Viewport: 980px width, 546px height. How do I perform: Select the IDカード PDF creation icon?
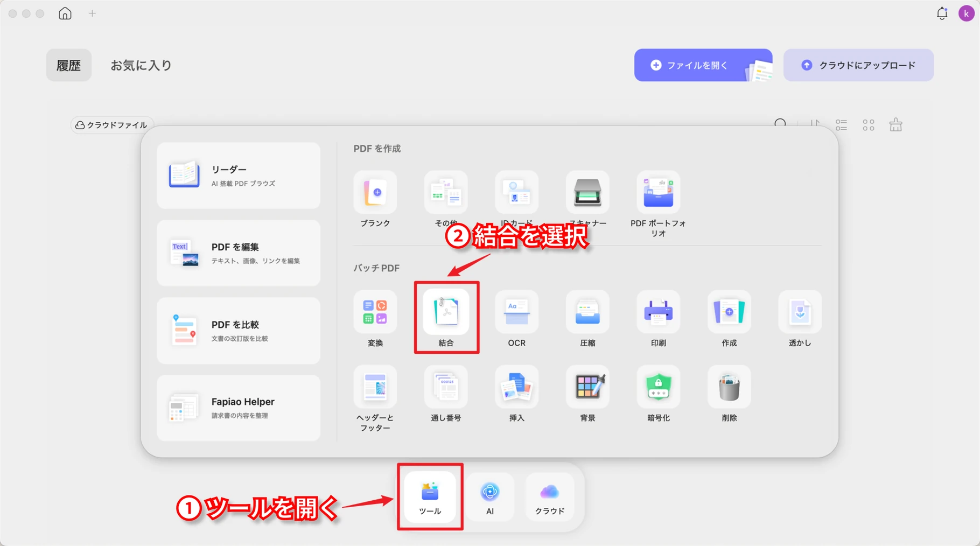pos(517,192)
